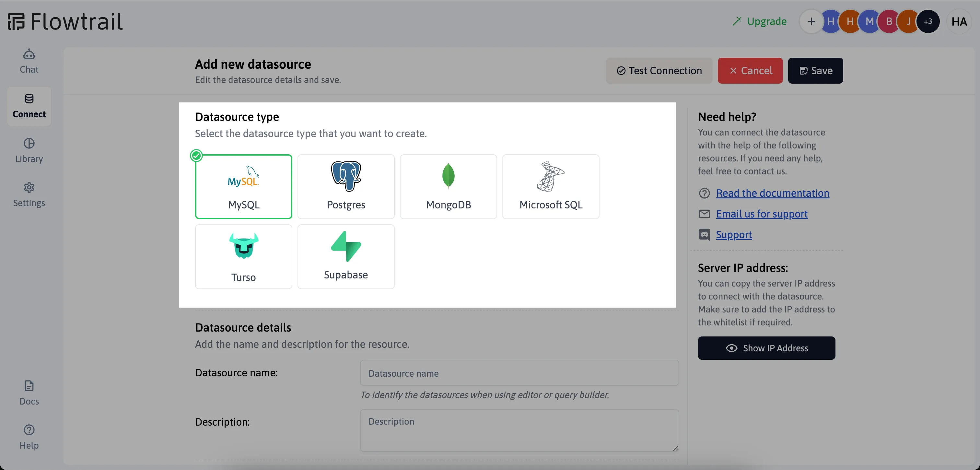Viewport: 980px width, 470px height.
Task: Choose the Supabase datasource card
Action: 346,256
